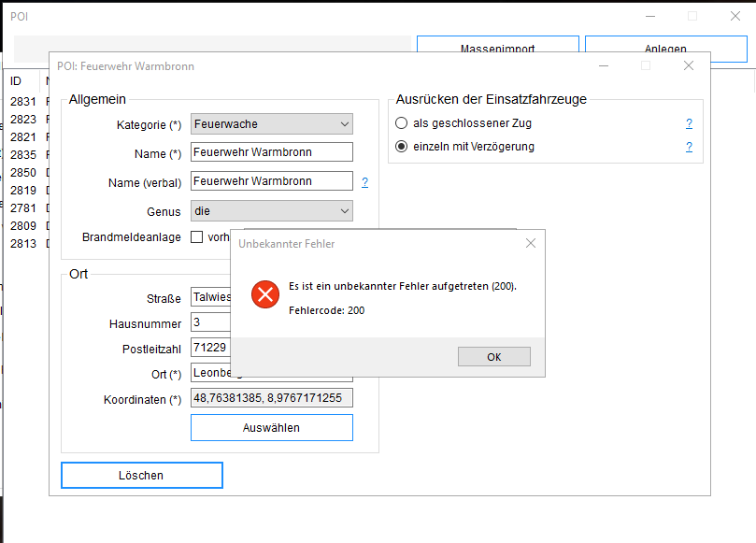The height and width of the screenshot is (543, 756).
Task: Open help link for 'als geschlossener Zug'
Action: click(689, 123)
